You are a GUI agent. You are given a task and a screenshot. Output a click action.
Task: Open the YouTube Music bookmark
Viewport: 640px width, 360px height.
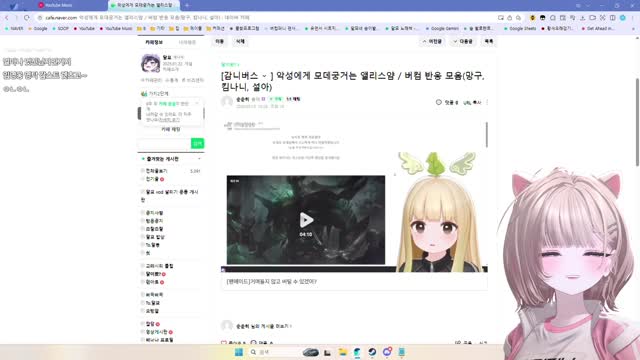[x=116, y=29]
